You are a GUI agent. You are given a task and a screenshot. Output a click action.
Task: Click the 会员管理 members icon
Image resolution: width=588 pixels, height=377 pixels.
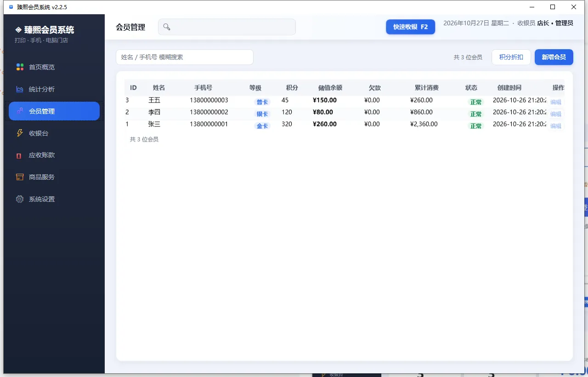point(20,111)
